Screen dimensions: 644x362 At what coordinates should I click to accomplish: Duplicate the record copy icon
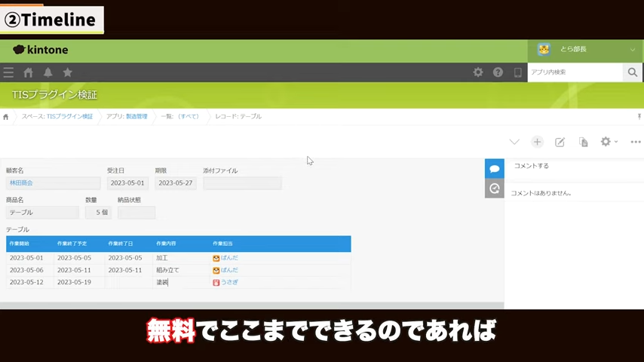[x=583, y=143]
